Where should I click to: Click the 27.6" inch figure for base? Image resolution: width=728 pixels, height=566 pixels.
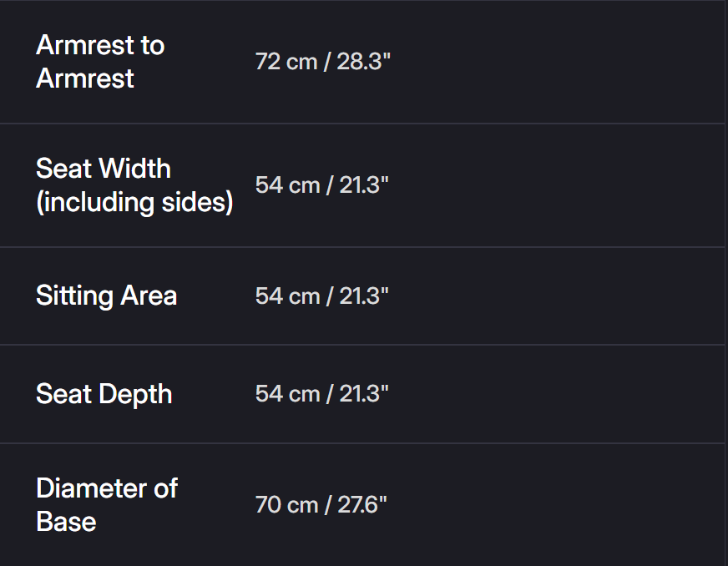[x=362, y=505]
